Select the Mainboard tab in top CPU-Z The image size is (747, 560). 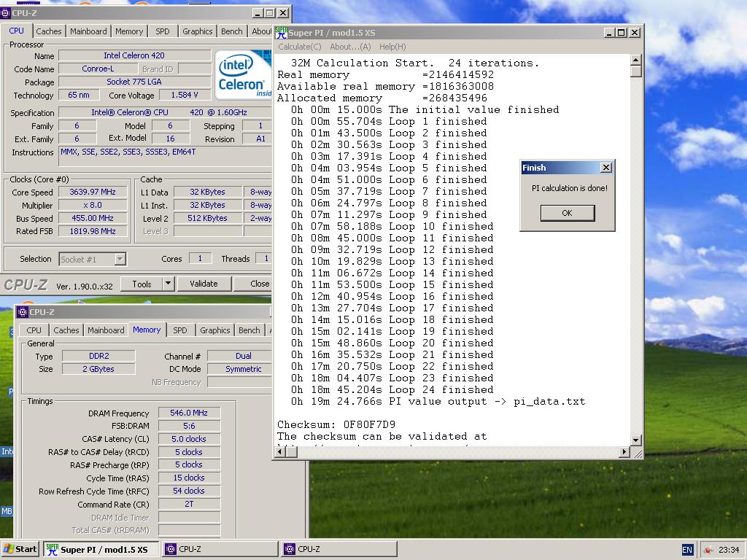tap(88, 31)
